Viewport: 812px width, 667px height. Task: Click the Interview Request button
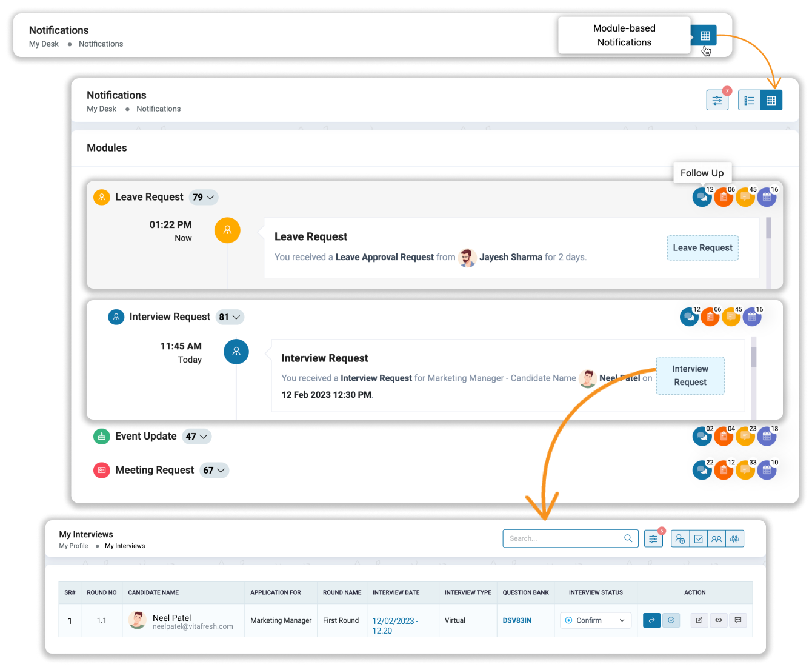coord(690,375)
